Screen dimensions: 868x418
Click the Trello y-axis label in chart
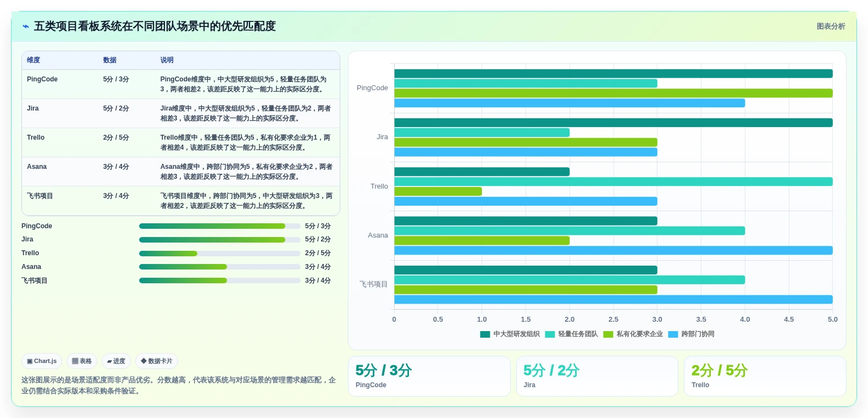coord(379,186)
